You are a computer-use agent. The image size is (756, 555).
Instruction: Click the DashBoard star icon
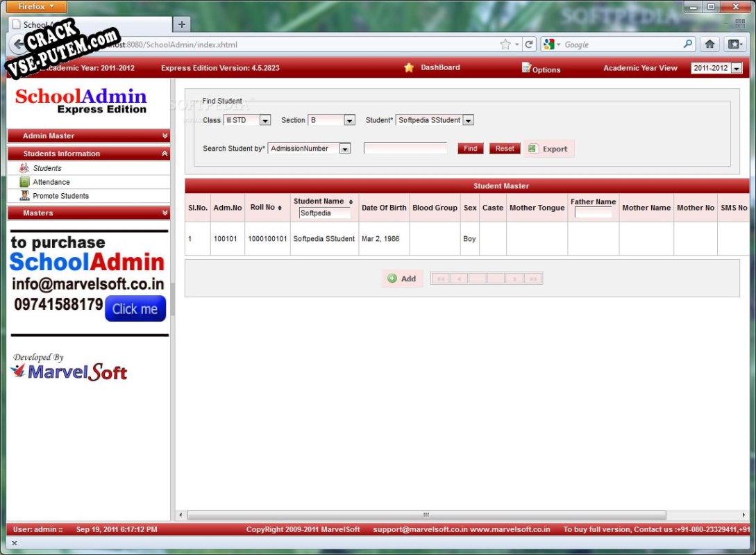click(x=409, y=67)
